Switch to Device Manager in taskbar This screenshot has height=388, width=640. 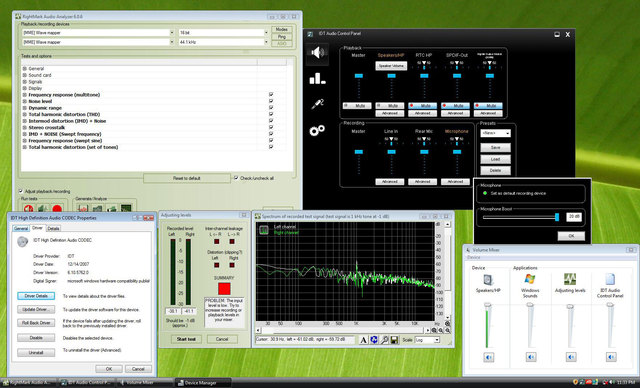pos(202,383)
